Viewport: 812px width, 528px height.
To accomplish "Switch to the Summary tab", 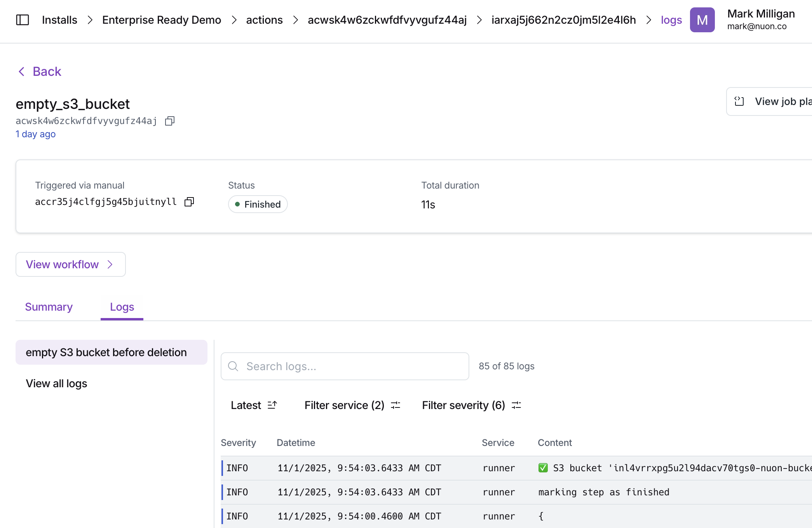I will [x=48, y=307].
